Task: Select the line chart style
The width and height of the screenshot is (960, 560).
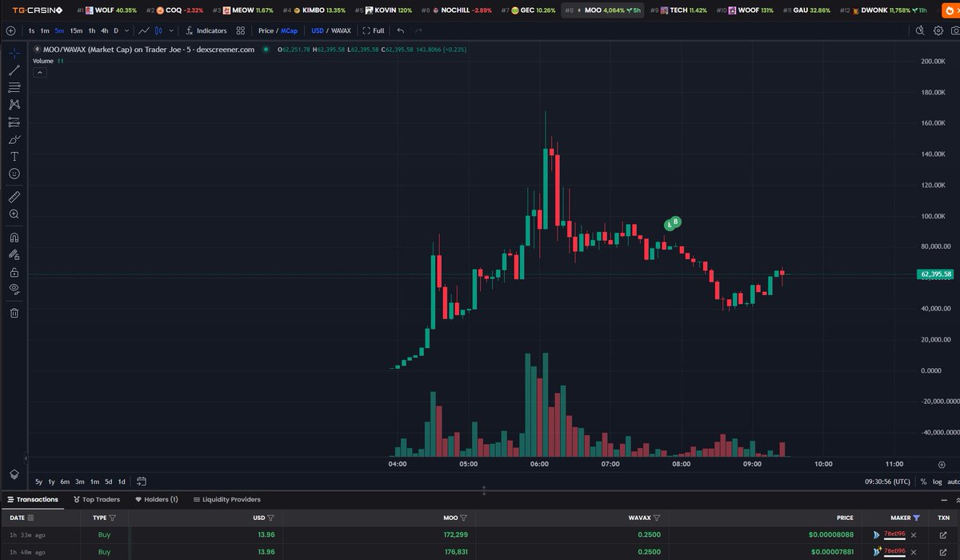Action: point(143,30)
